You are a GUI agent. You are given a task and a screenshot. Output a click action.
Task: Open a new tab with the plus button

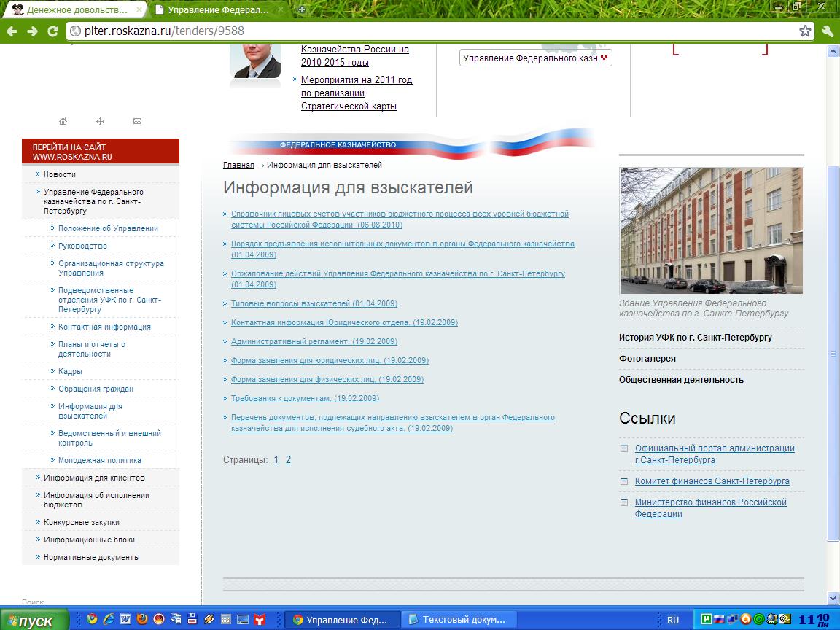coord(302,9)
